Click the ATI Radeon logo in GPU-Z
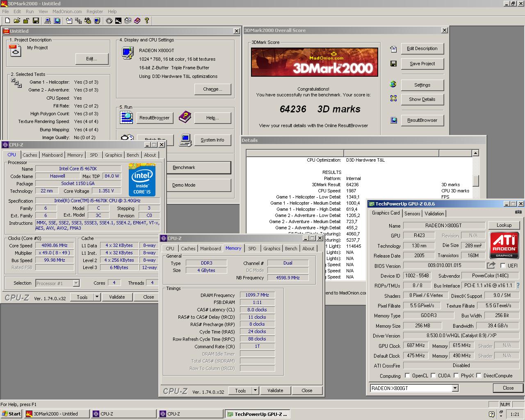 pyautogui.click(x=504, y=245)
